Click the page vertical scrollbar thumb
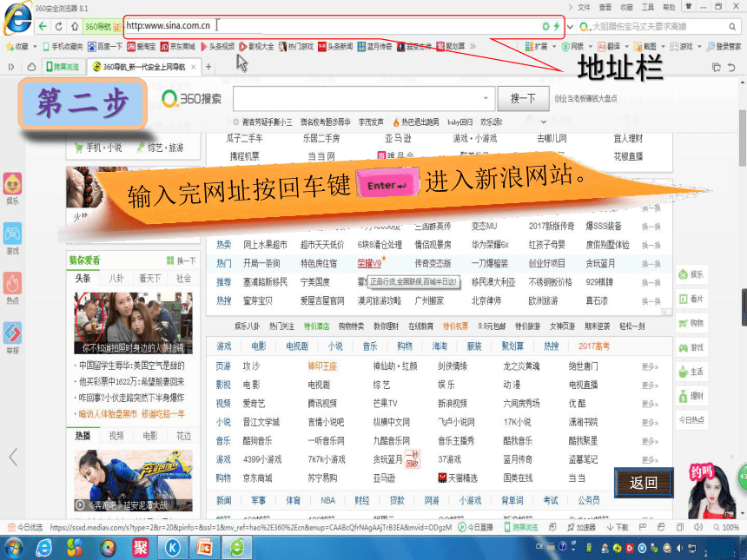This screenshot has height=560, width=747. click(x=743, y=138)
